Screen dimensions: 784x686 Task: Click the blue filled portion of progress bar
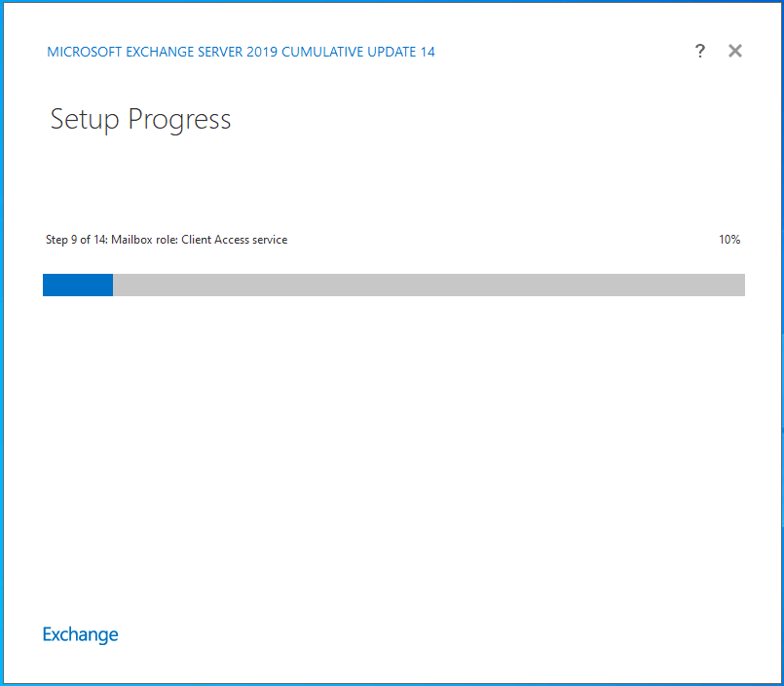tap(77, 285)
